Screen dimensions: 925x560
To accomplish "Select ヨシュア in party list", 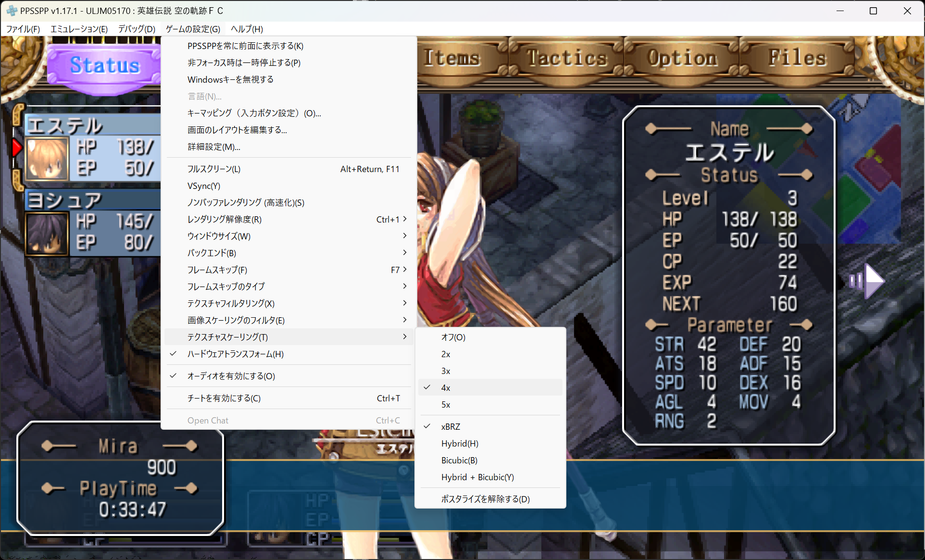I will click(93, 222).
